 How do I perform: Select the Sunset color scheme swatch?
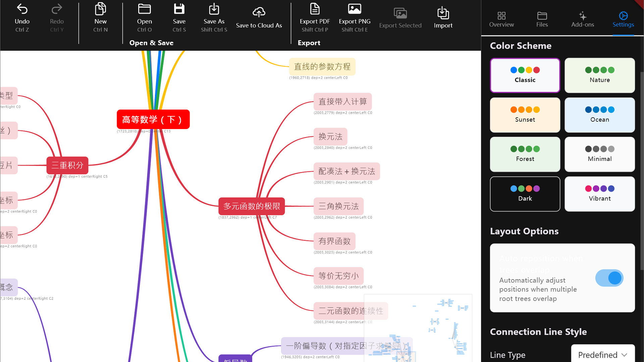pyautogui.click(x=525, y=115)
